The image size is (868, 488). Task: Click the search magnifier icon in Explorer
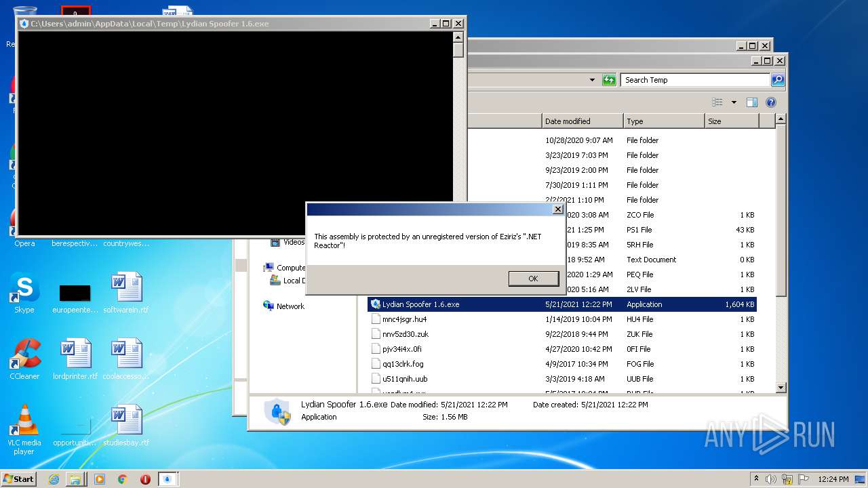[778, 80]
